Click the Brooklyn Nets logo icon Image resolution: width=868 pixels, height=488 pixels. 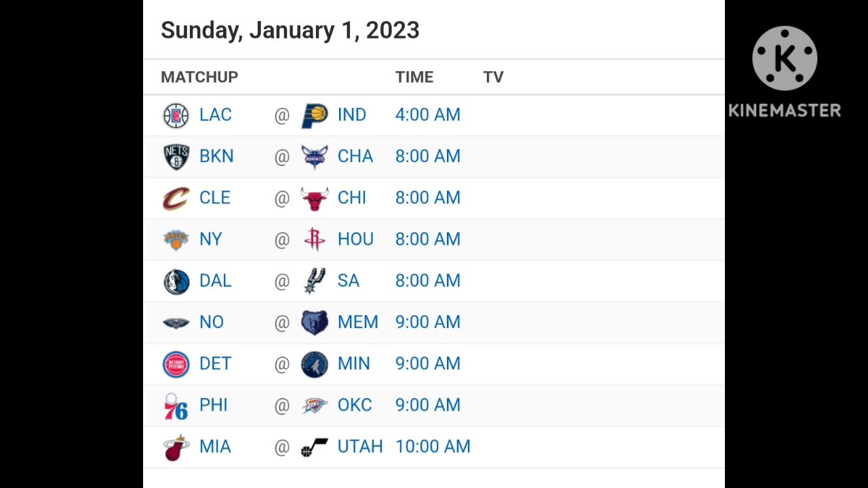point(176,157)
